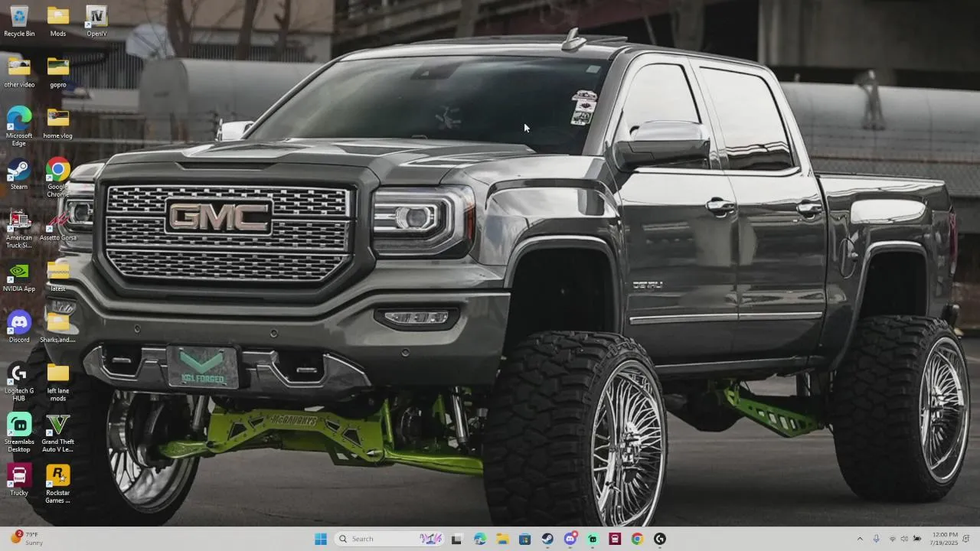Launch the OpenIV desktop shortcut
The image size is (980, 551).
pos(96,21)
